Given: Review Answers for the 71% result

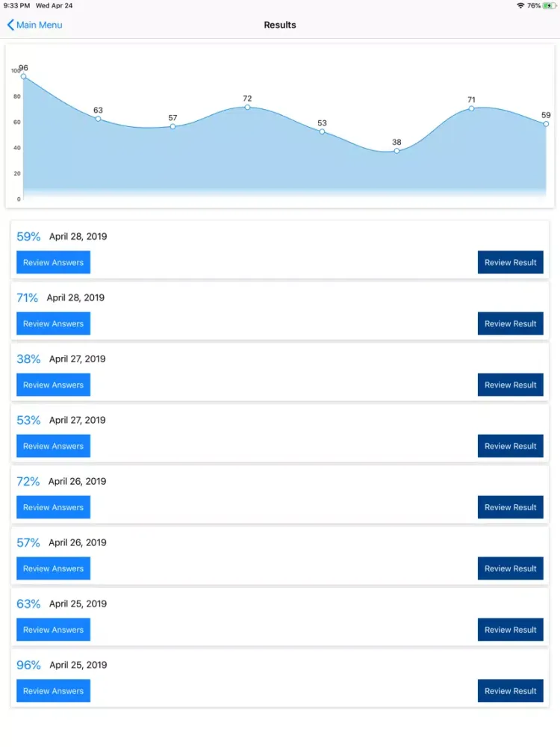Looking at the screenshot, I should (x=53, y=323).
